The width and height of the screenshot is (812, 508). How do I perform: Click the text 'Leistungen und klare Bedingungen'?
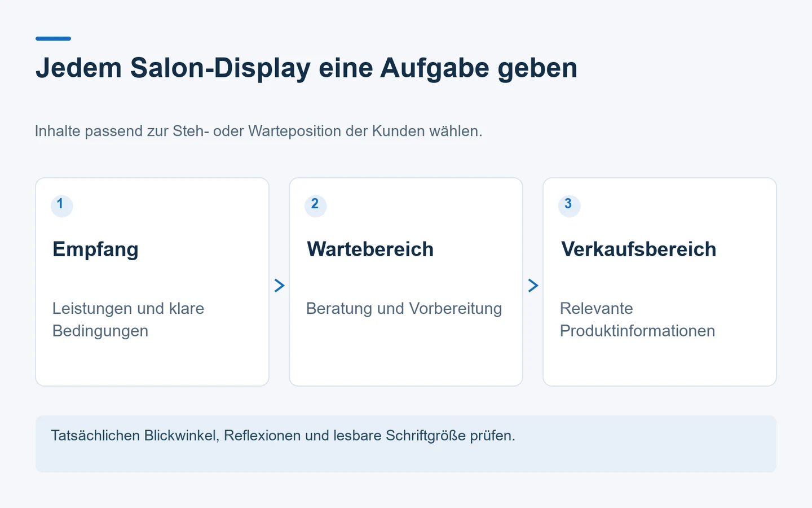pos(128,319)
